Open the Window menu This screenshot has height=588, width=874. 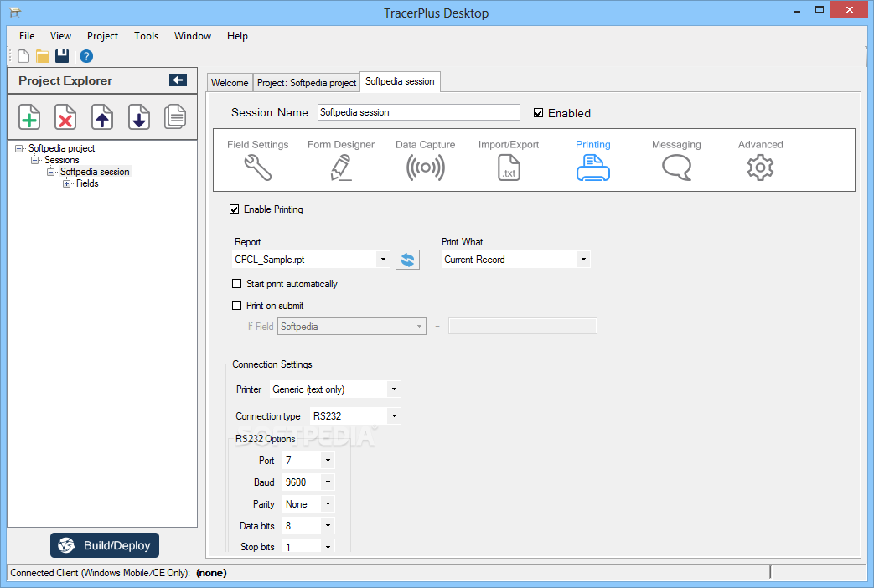pos(193,36)
